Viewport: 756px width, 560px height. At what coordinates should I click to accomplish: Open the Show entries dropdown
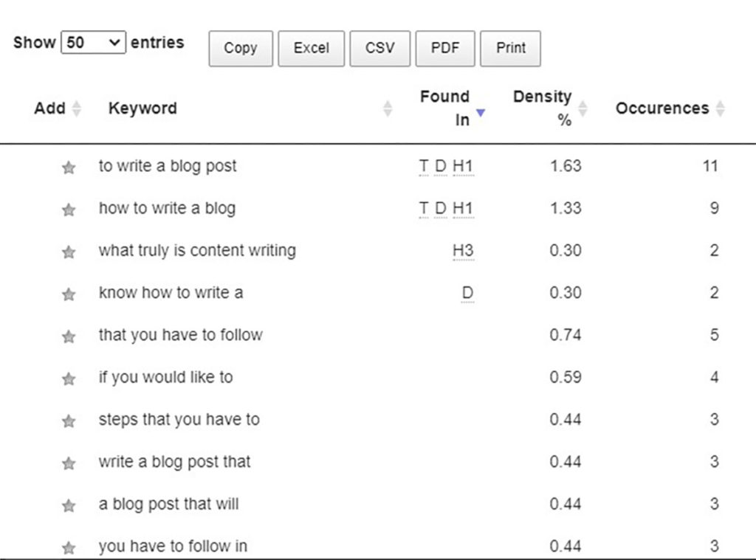coord(92,43)
